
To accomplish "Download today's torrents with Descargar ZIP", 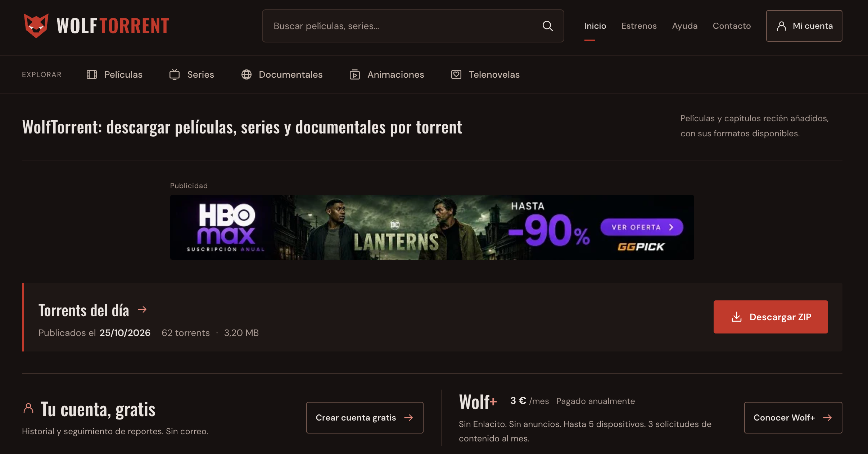I will (x=771, y=317).
